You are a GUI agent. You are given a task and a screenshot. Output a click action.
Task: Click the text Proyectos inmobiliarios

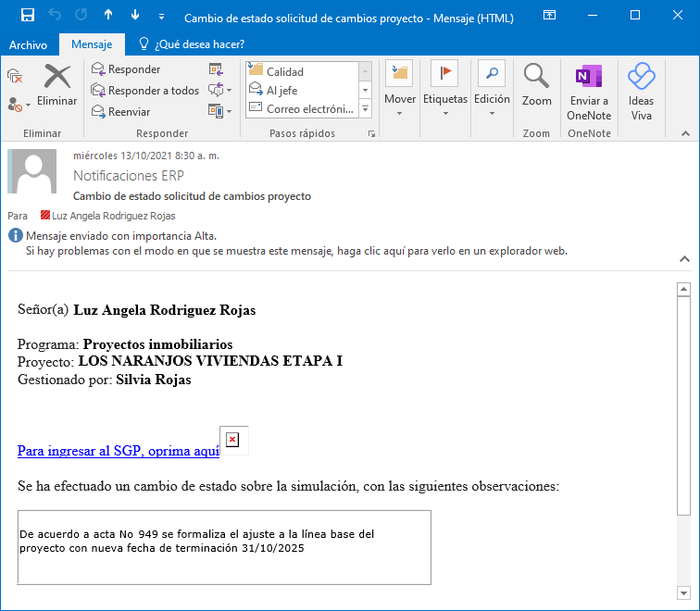pyautogui.click(x=157, y=344)
